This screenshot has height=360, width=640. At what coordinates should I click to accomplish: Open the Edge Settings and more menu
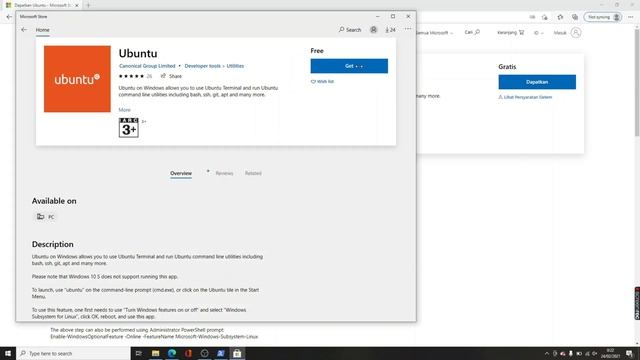pos(631,17)
